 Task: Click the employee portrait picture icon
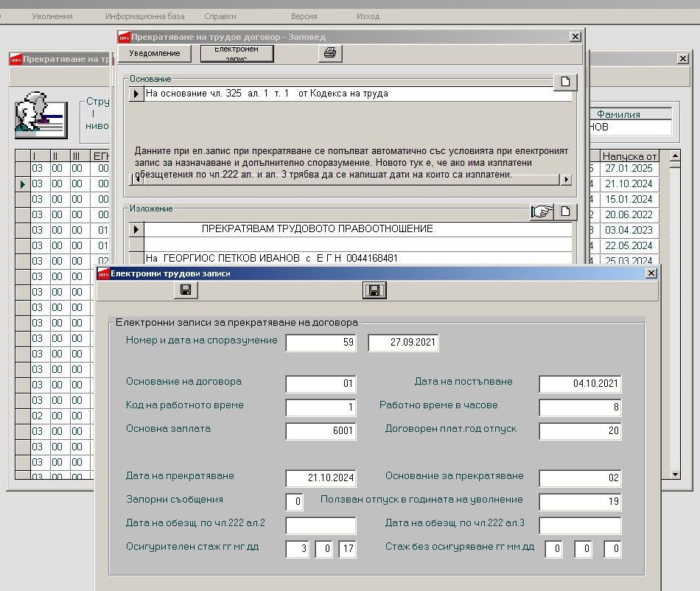[x=41, y=115]
